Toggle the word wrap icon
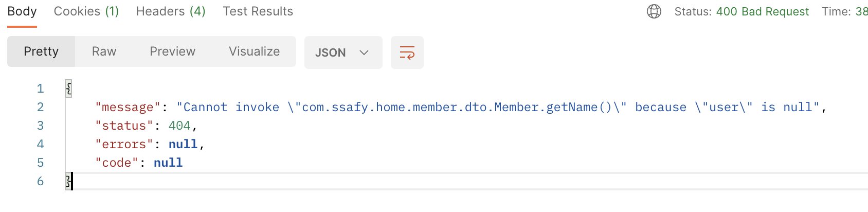The height and width of the screenshot is (212, 868). [407, 52]
